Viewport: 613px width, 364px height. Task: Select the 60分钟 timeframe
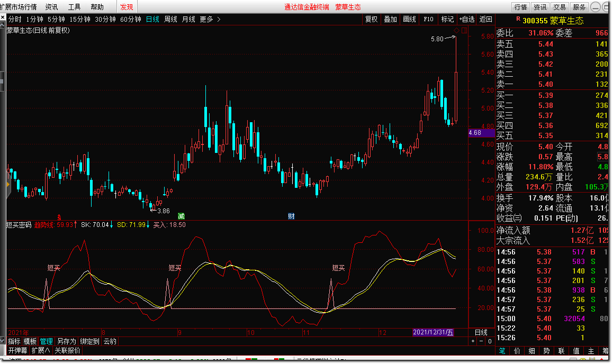tap(131, 19)
